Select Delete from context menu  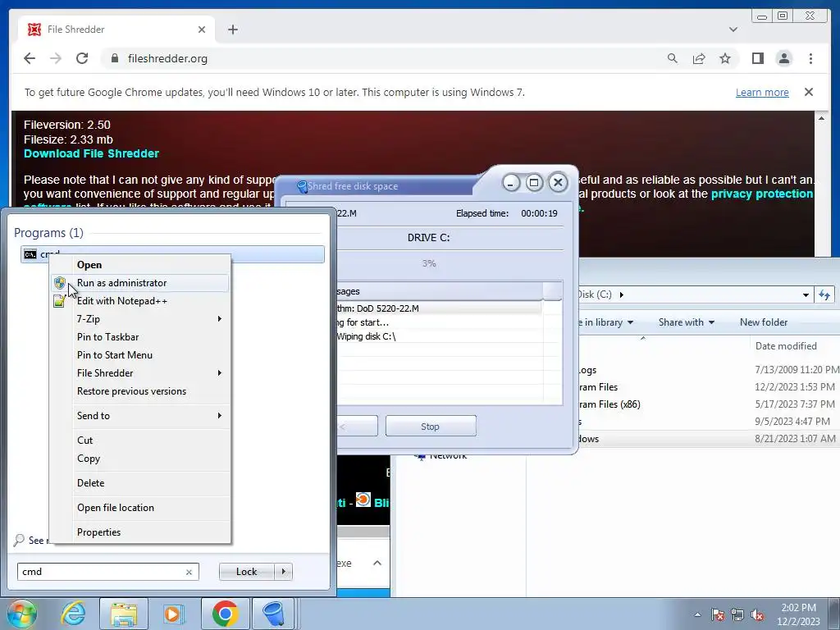coord(139,483)
